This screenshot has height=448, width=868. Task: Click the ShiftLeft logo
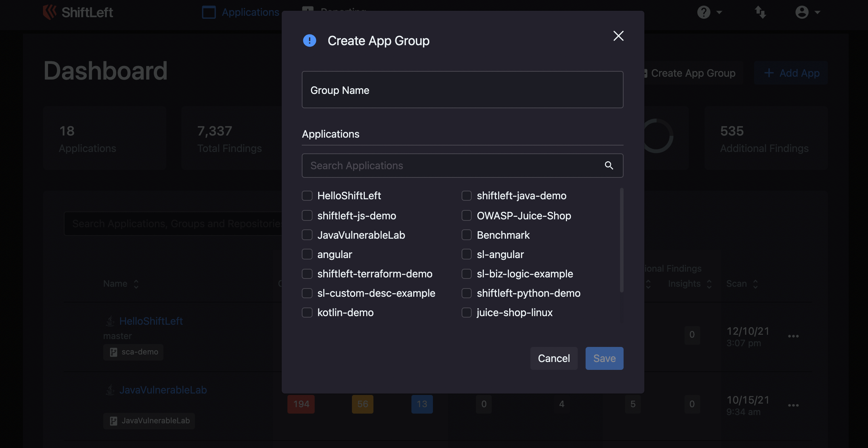tap(78, 12)
